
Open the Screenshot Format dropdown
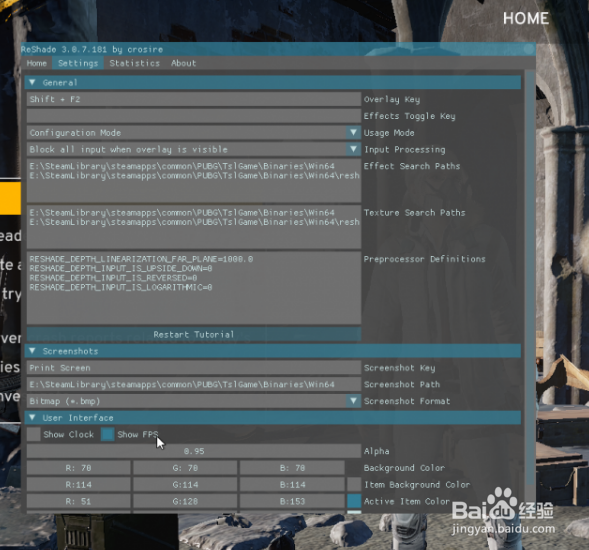pos(194,401)
